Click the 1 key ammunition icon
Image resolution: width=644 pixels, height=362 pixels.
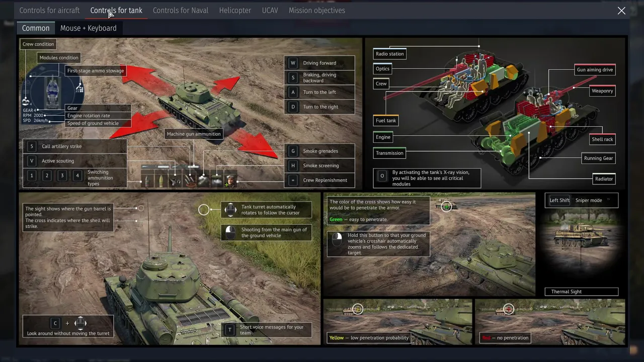(32, 175)
